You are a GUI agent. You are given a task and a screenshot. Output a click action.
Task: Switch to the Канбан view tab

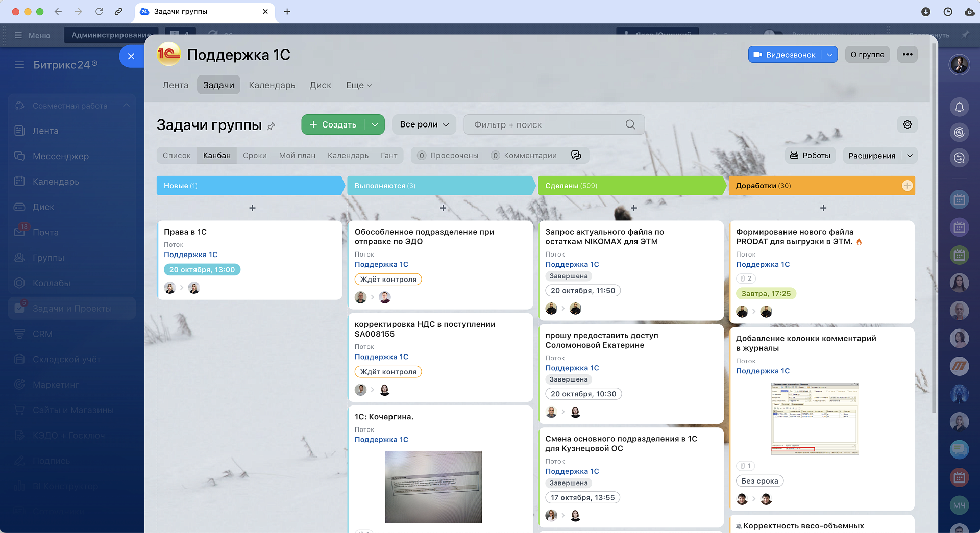click(216, 155)
